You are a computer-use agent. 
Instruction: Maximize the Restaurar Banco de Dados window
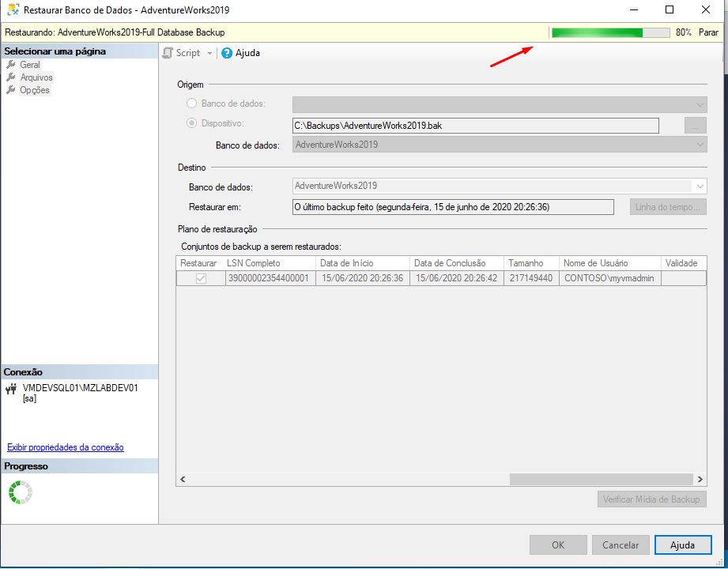point(670,9)
